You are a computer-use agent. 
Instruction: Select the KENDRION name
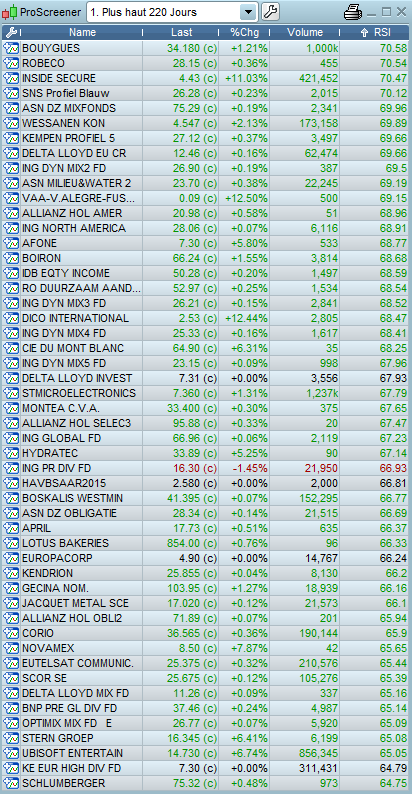click(x=48, y=573)
